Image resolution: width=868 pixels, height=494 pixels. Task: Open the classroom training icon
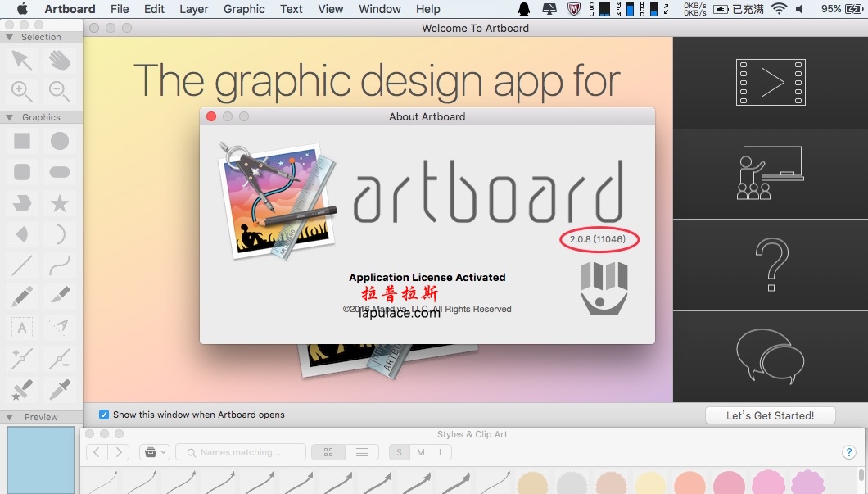click(x=771, y=173)
